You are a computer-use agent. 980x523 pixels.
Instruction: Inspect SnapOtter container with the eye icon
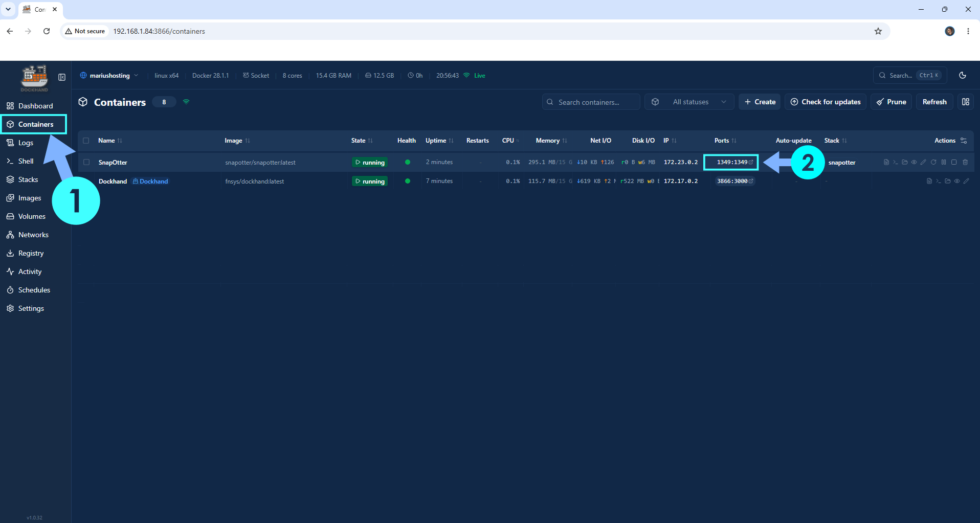(914, 162)
